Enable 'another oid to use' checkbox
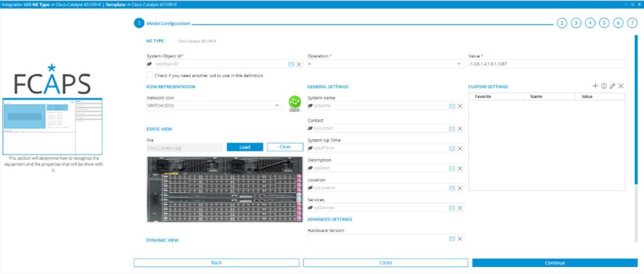The image size is (644, 274). point(150,75)
